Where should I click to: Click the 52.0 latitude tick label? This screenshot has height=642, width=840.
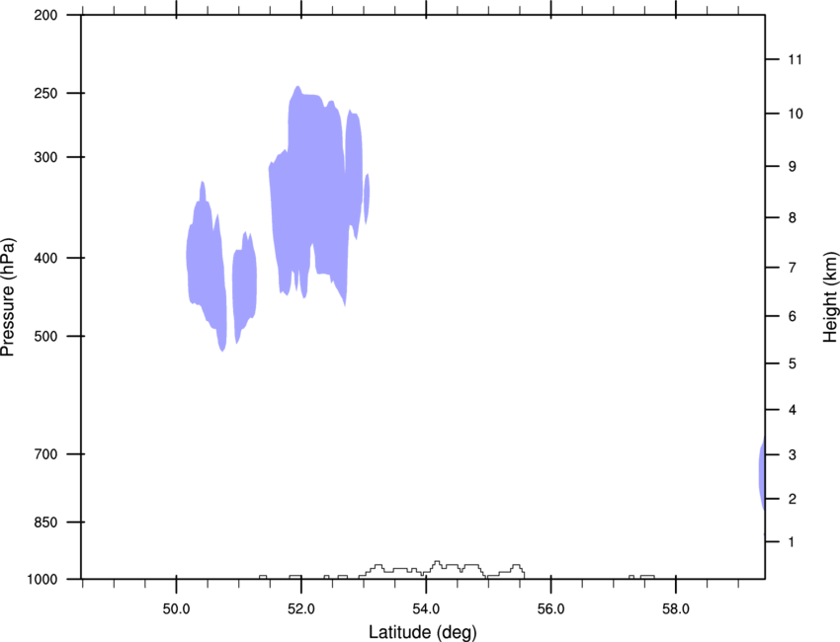301,609
